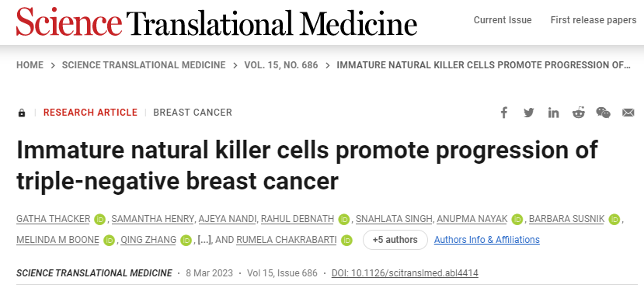Click the Science Translational Medicine breadcrumb

point(144,65)
